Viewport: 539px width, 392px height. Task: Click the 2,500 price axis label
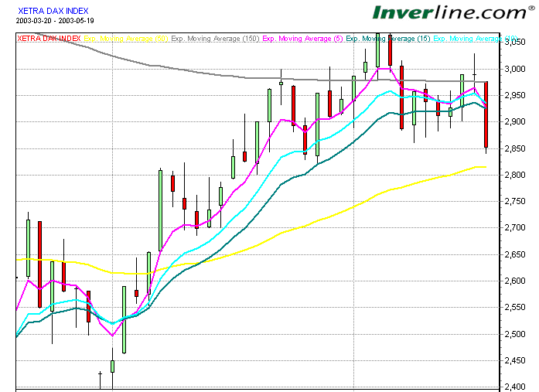[x=515, y=334]
